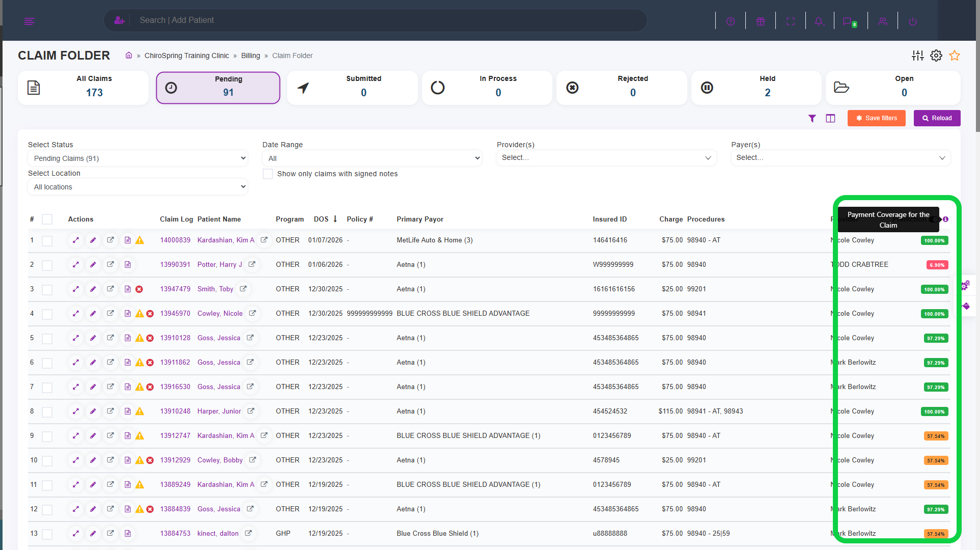Switch to the All Claims tab
Viewport: 980px width, 550px height.
tap(83, 88)
